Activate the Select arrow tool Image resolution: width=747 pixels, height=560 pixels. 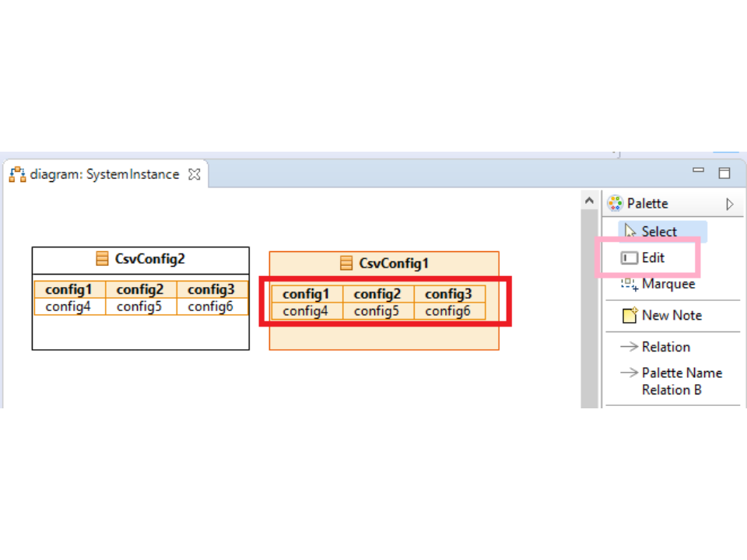tap(658, 232)
